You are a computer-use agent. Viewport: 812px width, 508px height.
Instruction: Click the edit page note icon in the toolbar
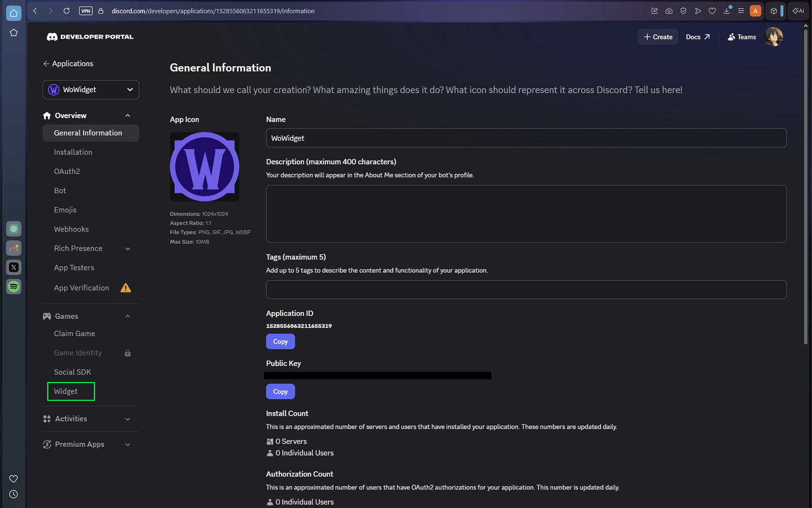(x=655, y=11)
